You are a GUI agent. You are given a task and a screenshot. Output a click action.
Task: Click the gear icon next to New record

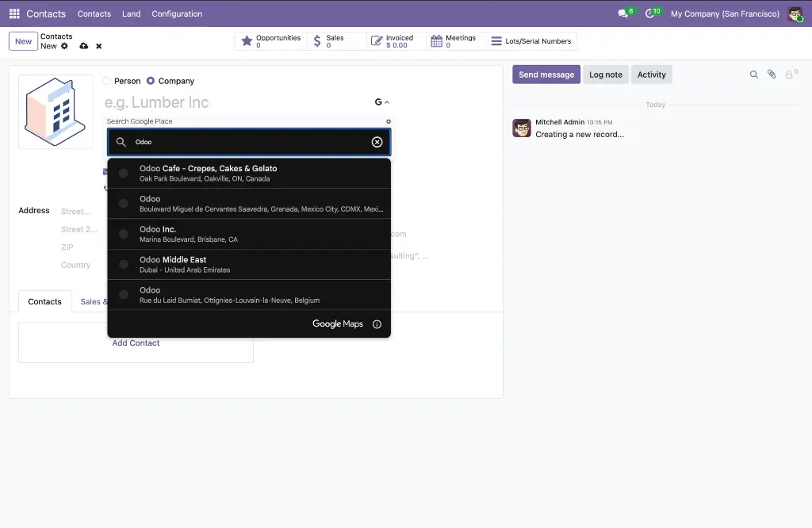tap(64, 46)
